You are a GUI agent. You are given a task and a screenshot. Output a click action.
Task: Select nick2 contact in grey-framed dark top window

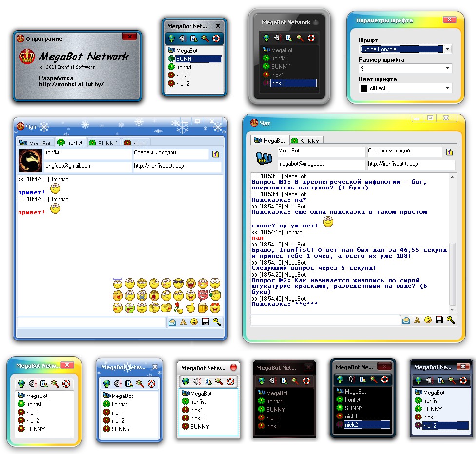[x=289, y=83]
